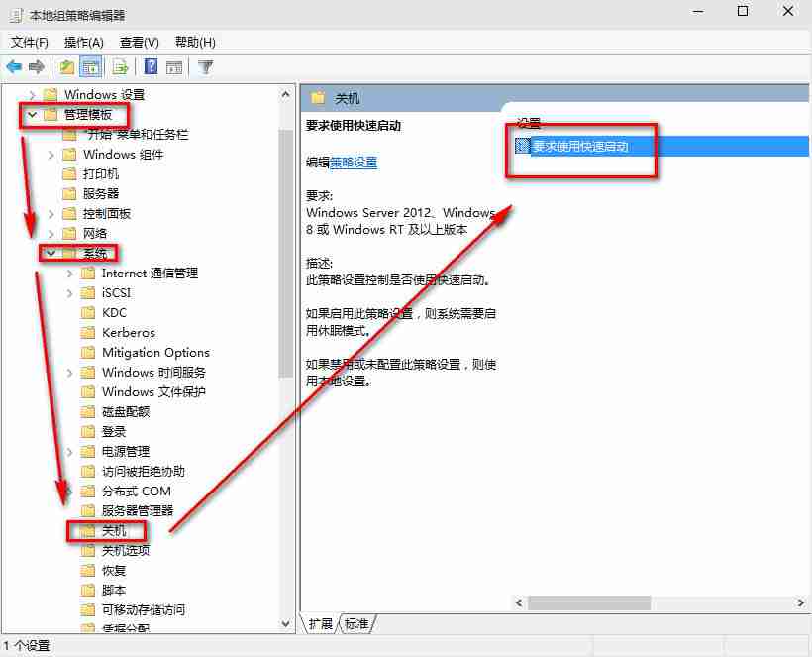Image resolution: width=812 pixels, height=657 pixels.
Task: Maximize the 本地组策略编辑器 window
Action: (x=743, y=12)
